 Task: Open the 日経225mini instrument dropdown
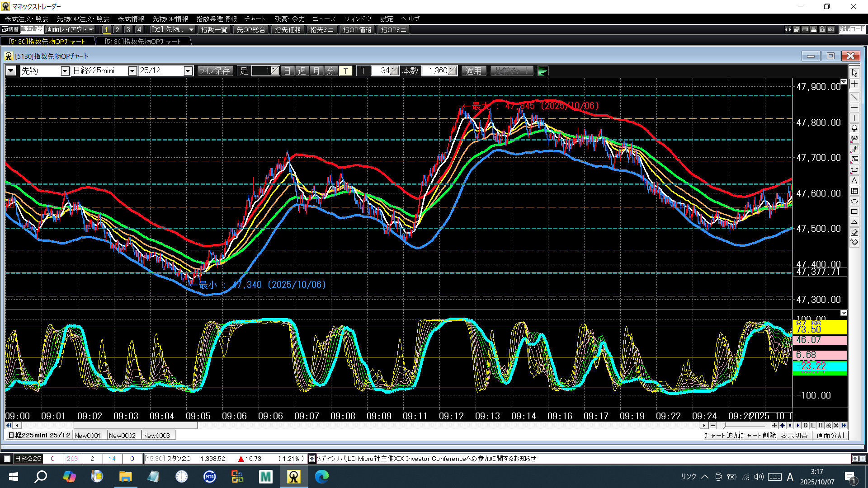tap(132, 71)
